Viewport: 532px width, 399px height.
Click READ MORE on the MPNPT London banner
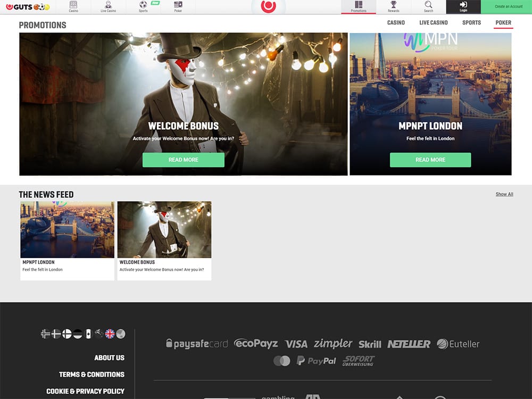(x=430, y=160)
